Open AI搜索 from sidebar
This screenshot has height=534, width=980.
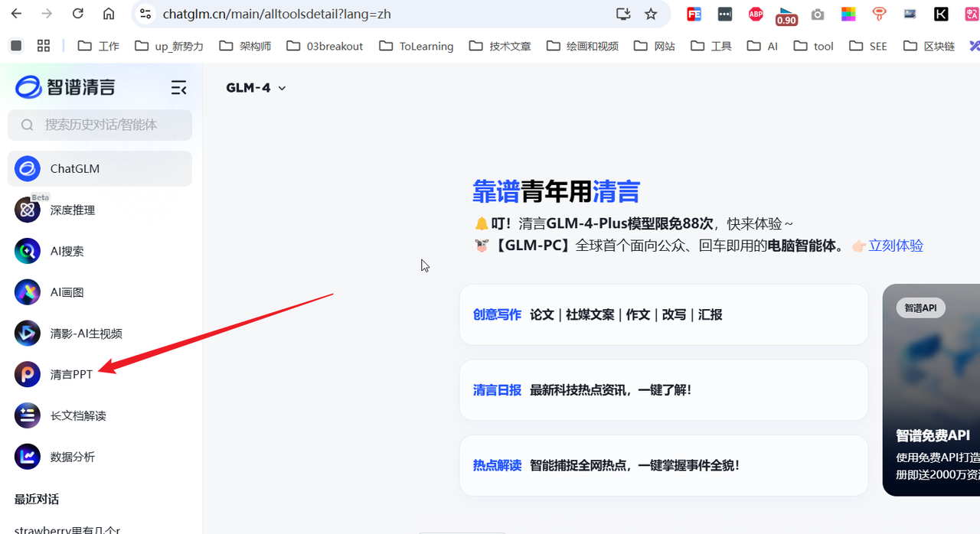pos(100,251)
